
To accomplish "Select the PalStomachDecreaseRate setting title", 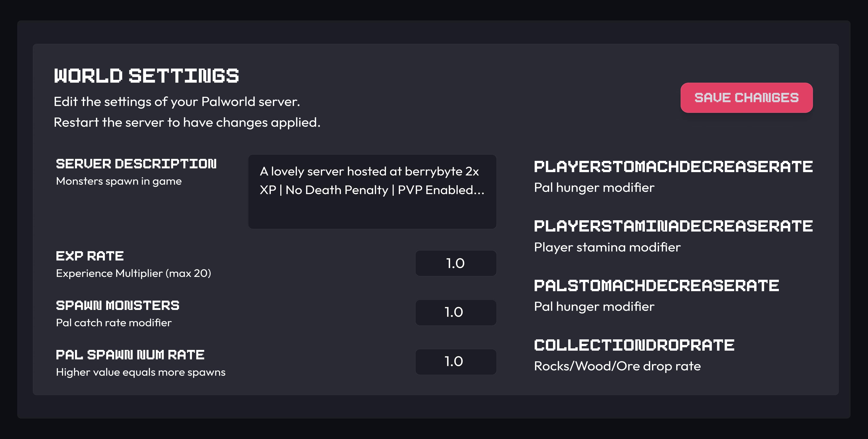I will tap(656, 286).
